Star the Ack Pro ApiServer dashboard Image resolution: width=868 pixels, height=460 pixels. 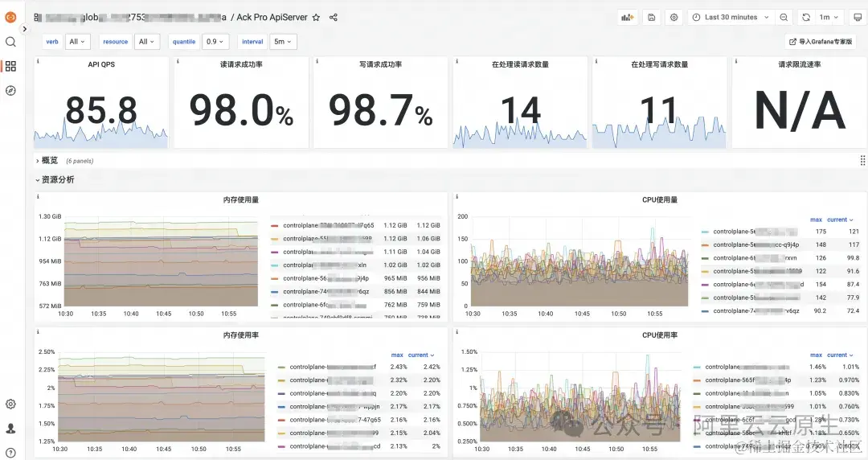pos(316,17)
